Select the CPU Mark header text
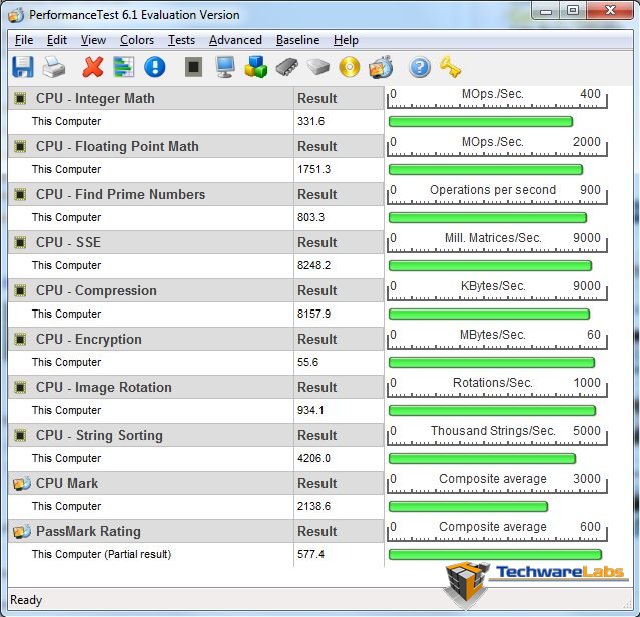This screenshot has width=640, height=617. click(67, 483)
